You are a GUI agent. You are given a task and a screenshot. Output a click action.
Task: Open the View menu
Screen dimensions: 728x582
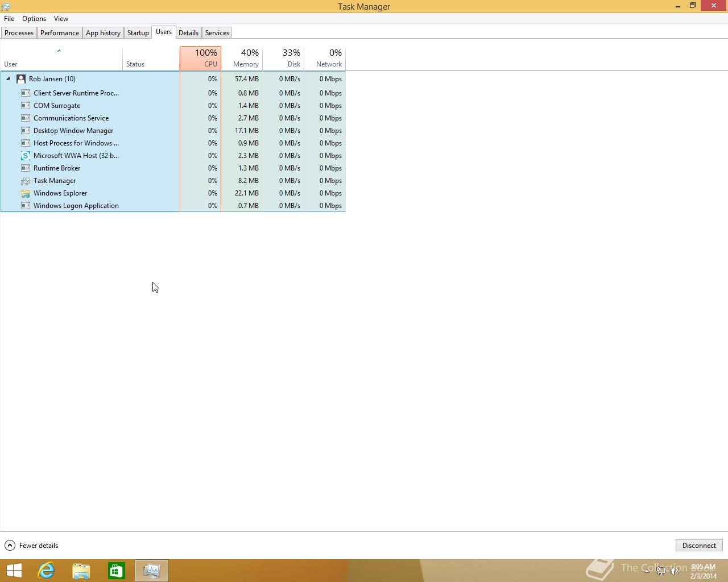61,19
